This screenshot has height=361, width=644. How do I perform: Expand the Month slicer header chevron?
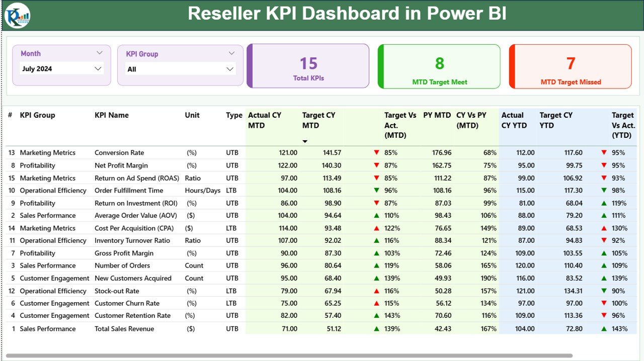point(100,52)
